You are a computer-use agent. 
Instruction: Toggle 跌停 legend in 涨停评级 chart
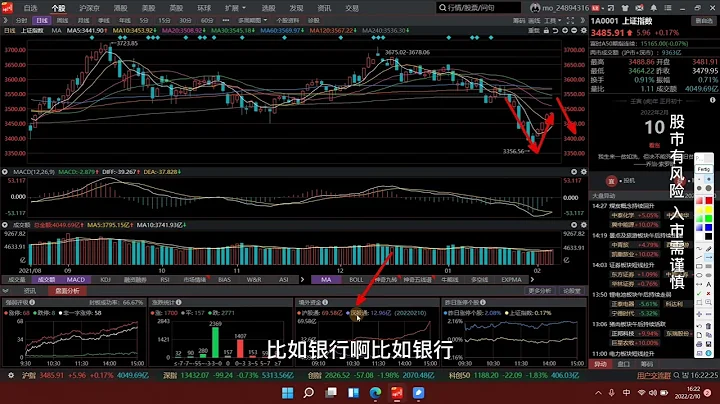[44, 313]
